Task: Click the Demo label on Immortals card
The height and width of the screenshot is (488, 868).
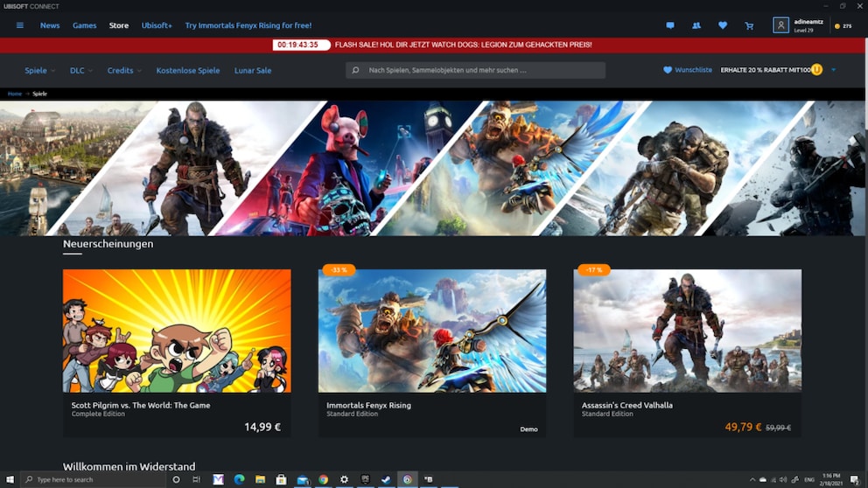Action: click(x=528, y=429)
